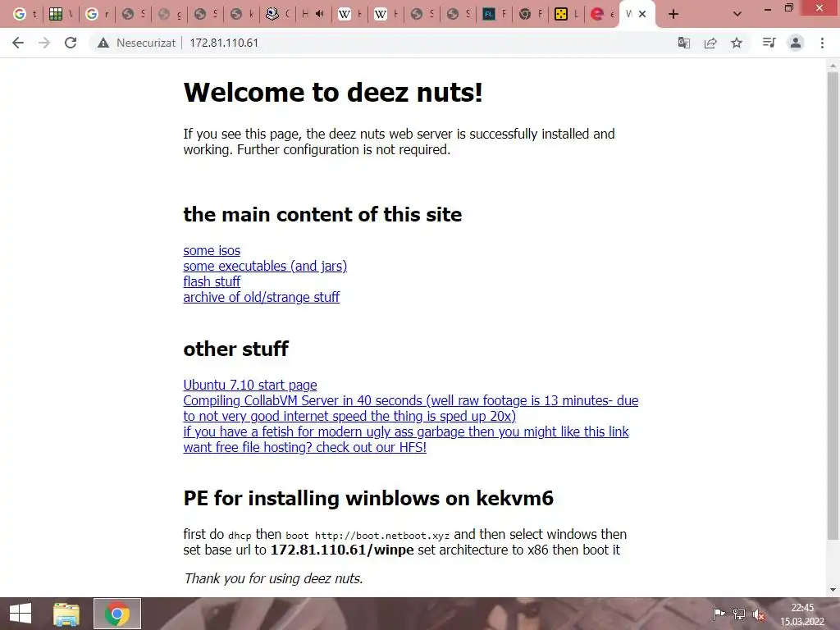
Task: Switch to the Chrome-icon tab labeled F
Action: click(x=531, y=14)
